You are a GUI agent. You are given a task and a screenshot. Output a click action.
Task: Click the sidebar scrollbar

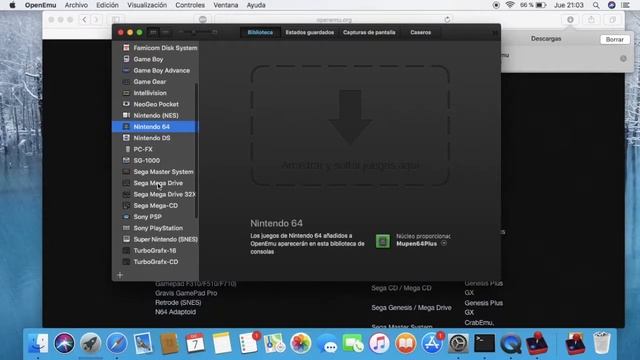pos(196,150)
